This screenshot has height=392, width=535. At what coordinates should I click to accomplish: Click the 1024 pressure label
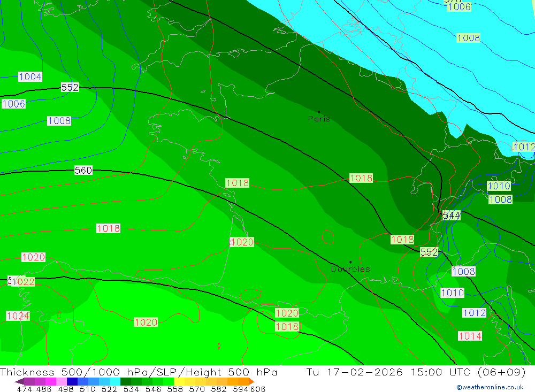click(x=18, y=316)
